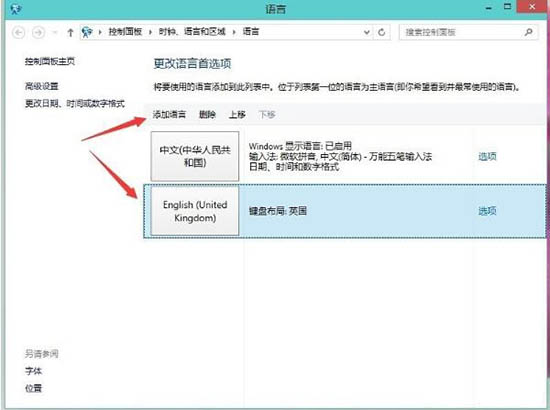Click the 语言 breadcrumb segment
The image size is (550, 410).
[251, 32]
